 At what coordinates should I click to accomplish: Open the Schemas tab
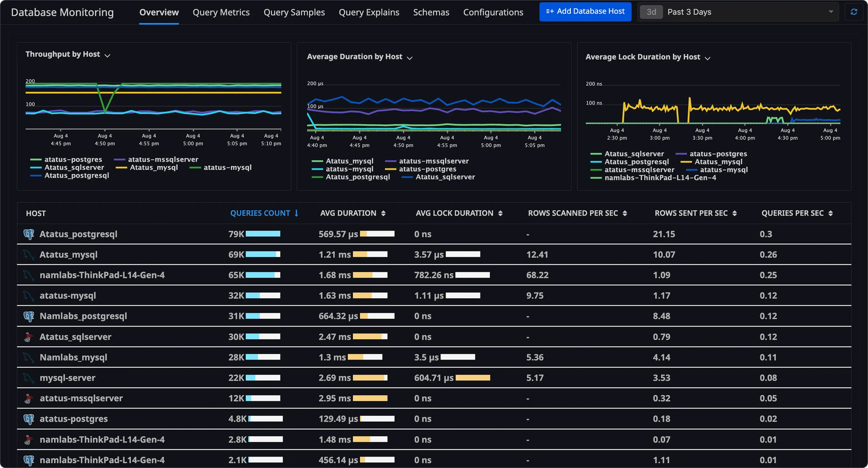[431, 12]
